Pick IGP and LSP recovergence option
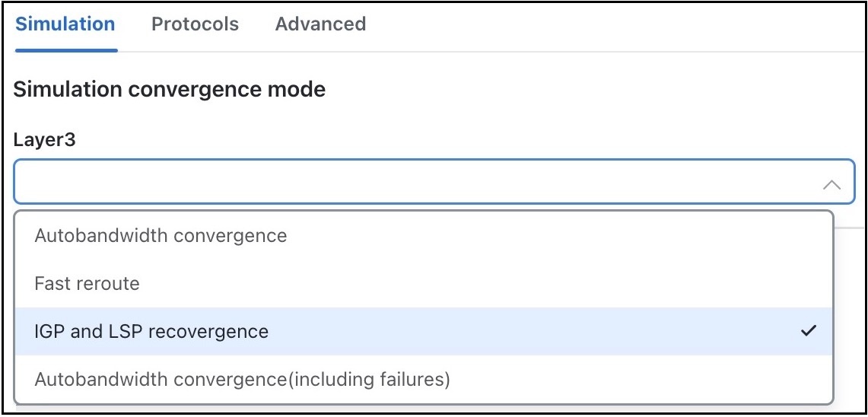 (x=424, y=331)
